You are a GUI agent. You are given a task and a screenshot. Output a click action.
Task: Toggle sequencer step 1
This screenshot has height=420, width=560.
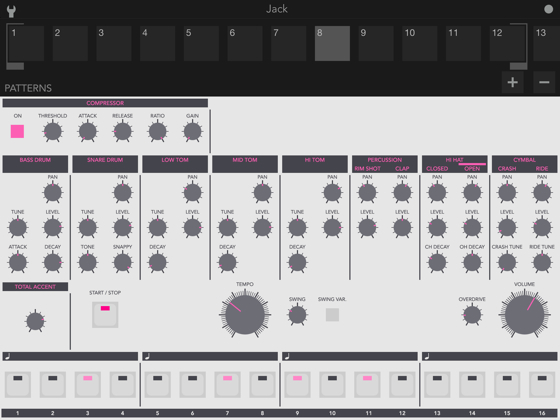(x=18, y=384)
